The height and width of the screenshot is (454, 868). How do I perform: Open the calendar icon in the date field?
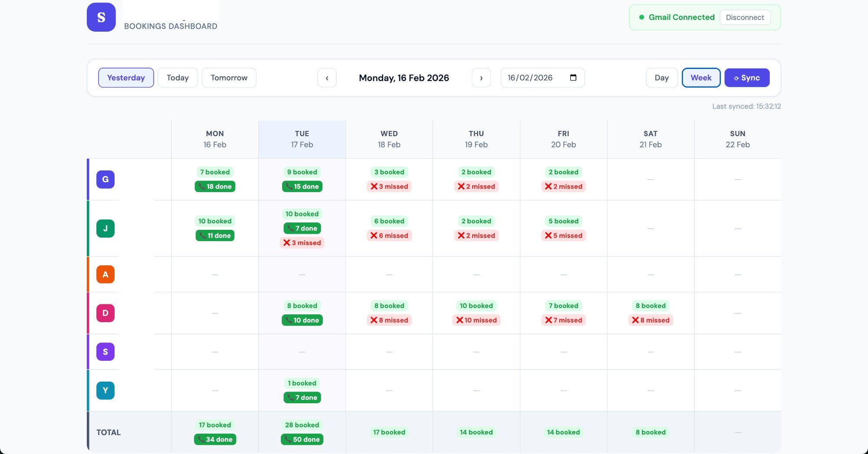(573, 78)
